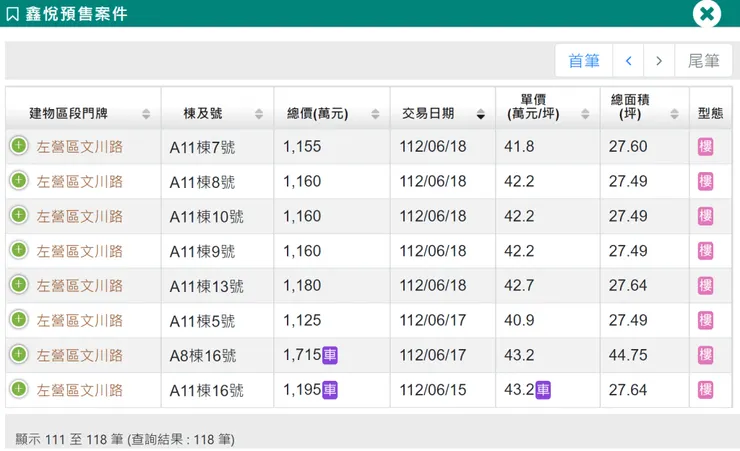Click unit price 40.9
This screenshot has height=451, width=740.
(x=519, y=321)
